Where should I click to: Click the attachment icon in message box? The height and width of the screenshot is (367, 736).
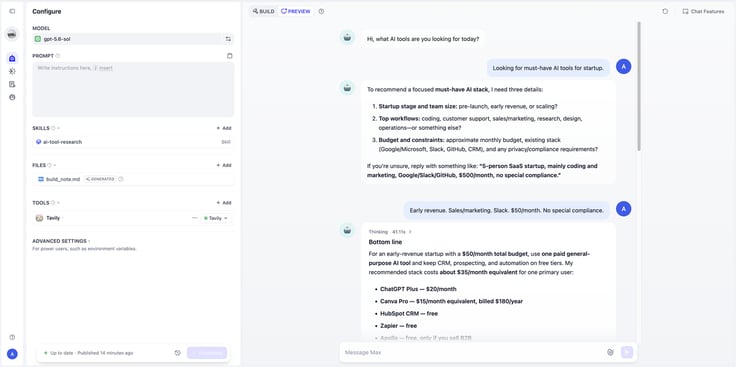point(610,352)
